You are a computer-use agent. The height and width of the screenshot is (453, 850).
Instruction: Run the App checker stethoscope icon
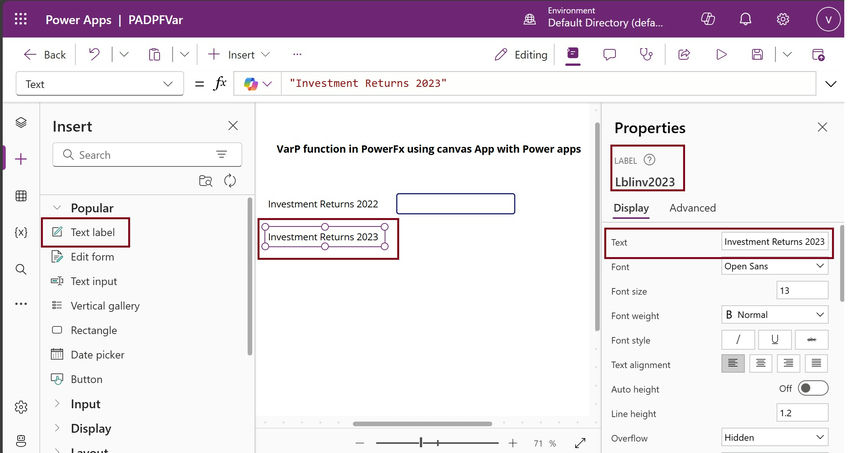(x=646, y=55)
